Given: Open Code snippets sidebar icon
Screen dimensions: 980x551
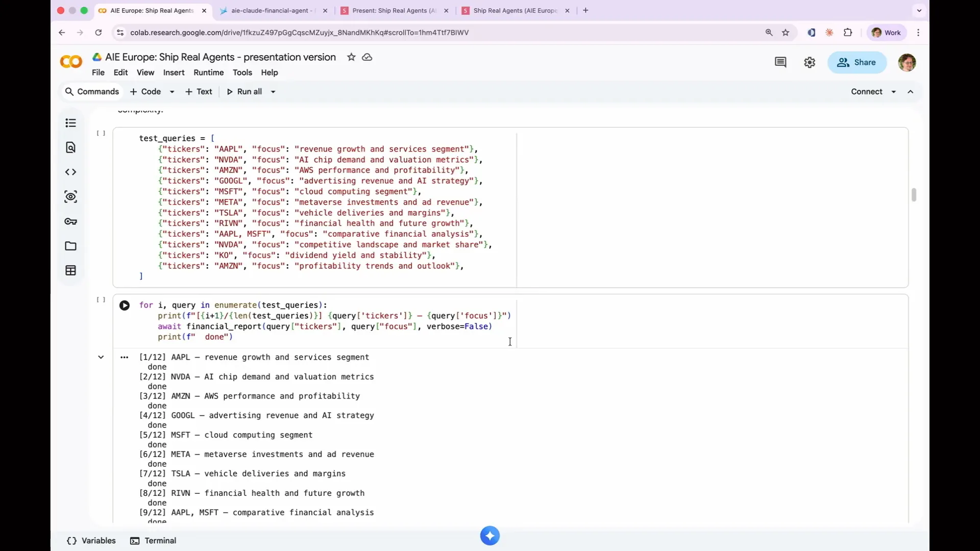Looking at the screenshot, I should (x=70, y=172).
